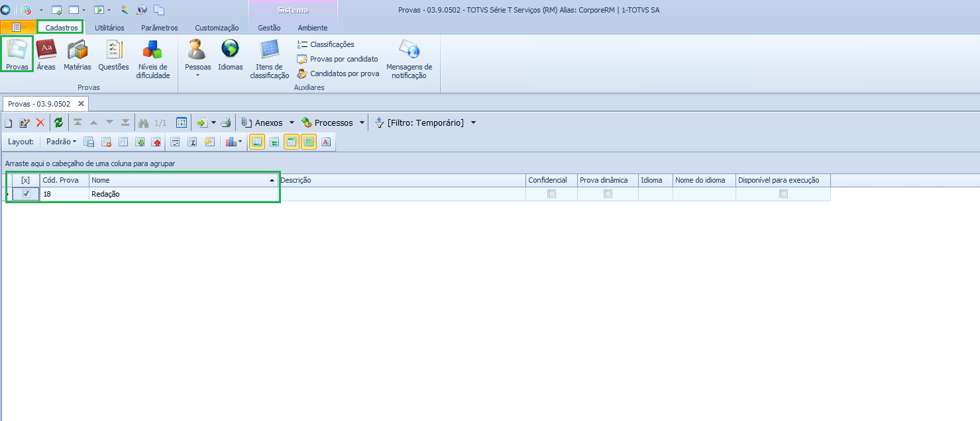Click the grid view icon after 1/1
This screenshot has height=421, width=980.
(x=182, y=122)
